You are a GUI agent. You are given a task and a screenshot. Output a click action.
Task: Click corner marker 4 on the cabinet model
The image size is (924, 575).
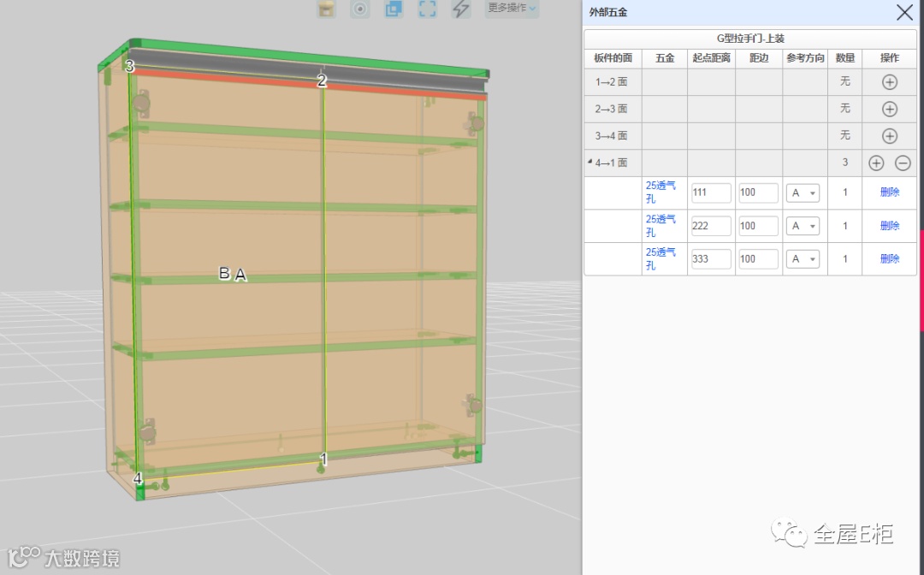137,478
